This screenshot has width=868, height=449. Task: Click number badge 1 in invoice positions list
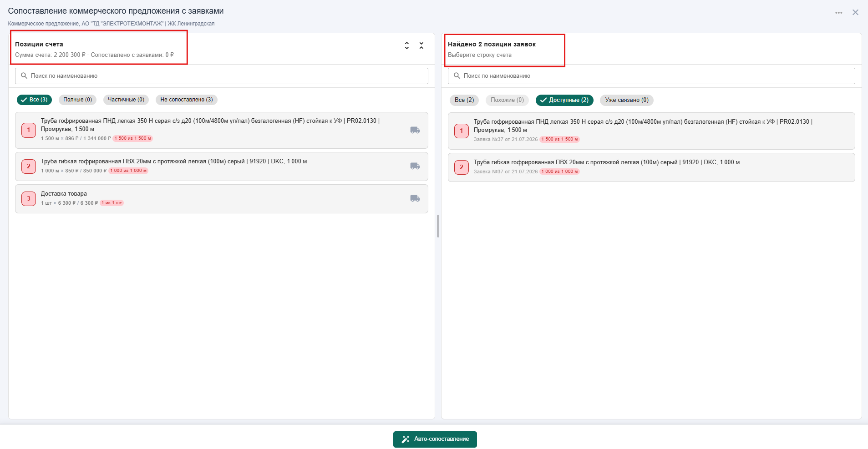(x=29, y=130)
